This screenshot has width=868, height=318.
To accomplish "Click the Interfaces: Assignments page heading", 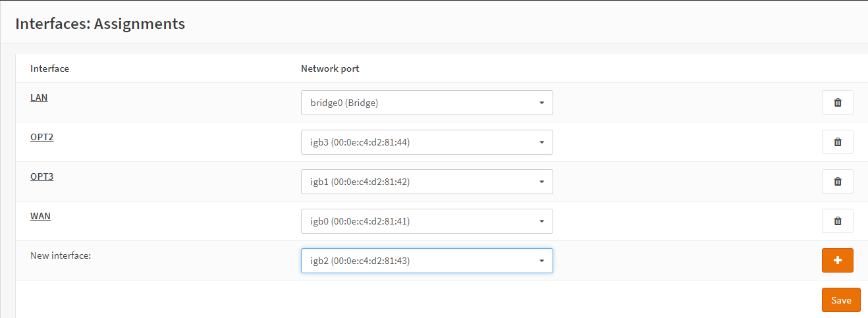I will [100, 24].
